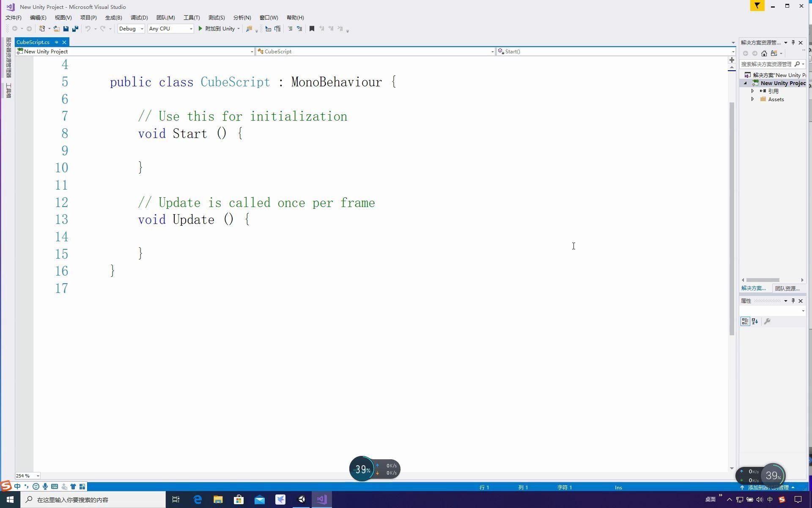Viewport: 812px width, 508px height.
Task: Click the New Project toolbar icon
Action: 42,29
